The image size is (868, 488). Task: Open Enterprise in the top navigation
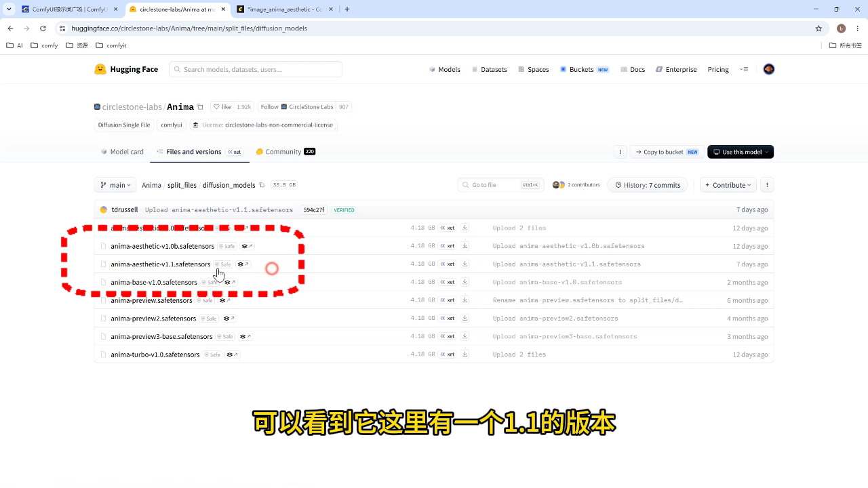[676, 69]
